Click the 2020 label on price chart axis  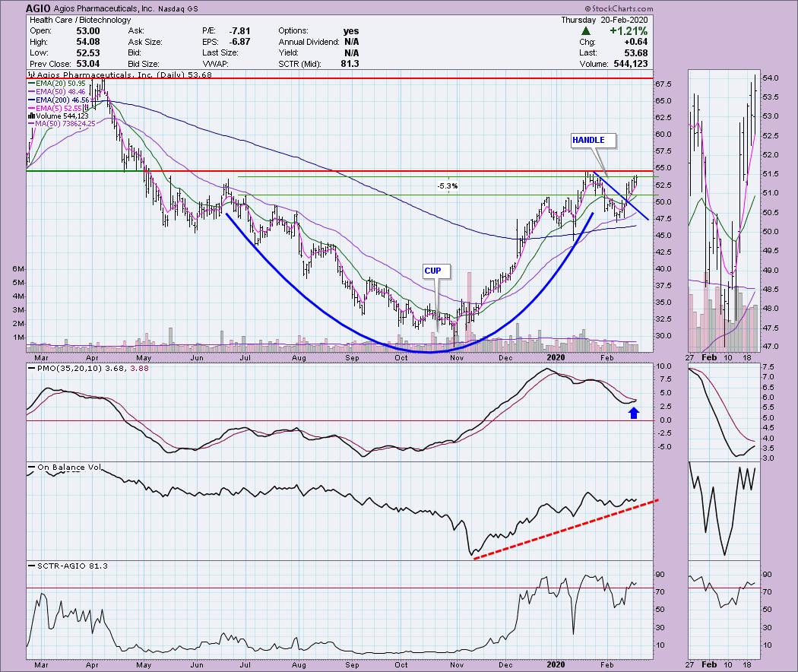(556, 357)
